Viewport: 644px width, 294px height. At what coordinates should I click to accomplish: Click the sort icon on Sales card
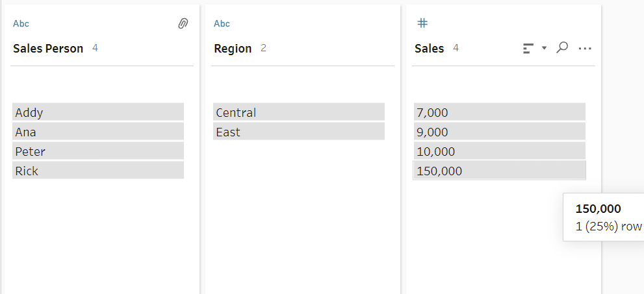click(528, 48)
